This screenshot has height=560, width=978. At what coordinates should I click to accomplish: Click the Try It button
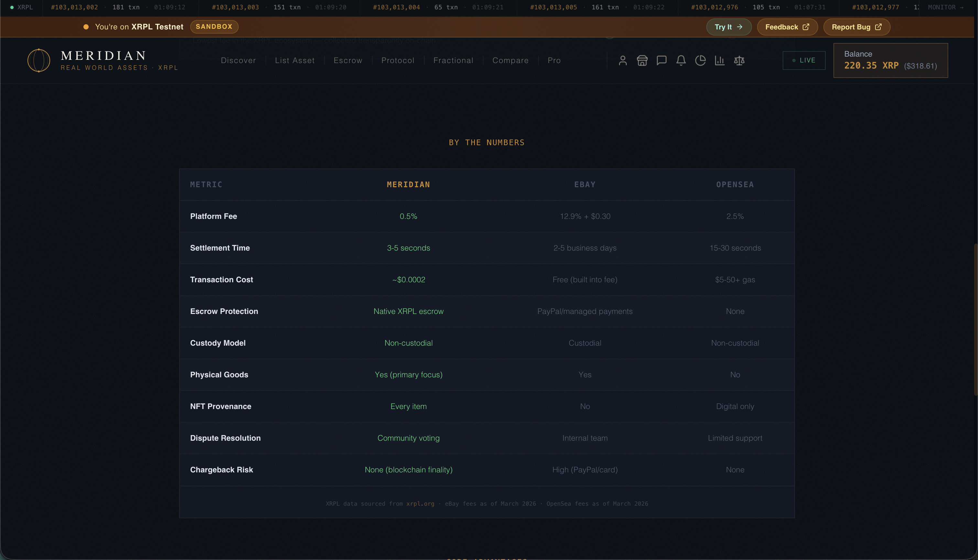click(729, 27)
